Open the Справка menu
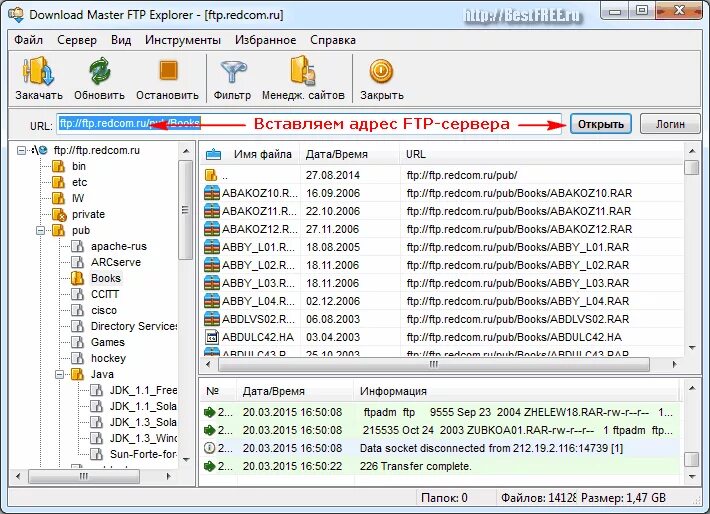Screen dimensions: 710x514 (332, 40)
